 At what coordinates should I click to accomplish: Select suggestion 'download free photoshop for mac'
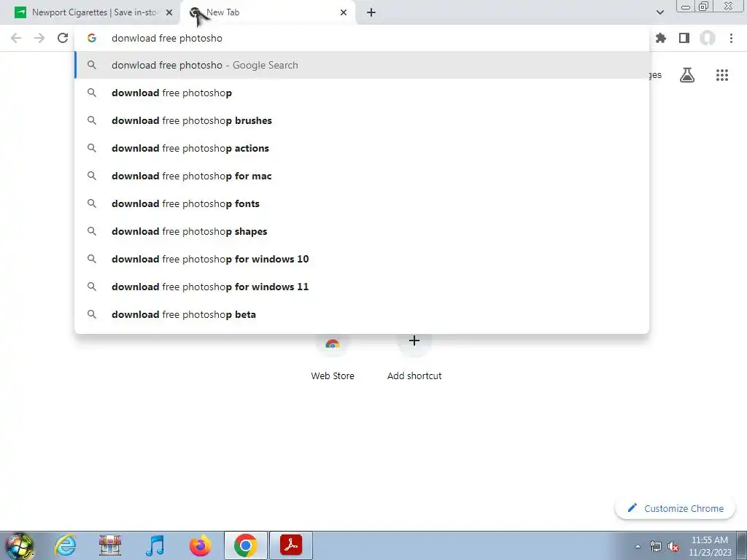(362, 176)
